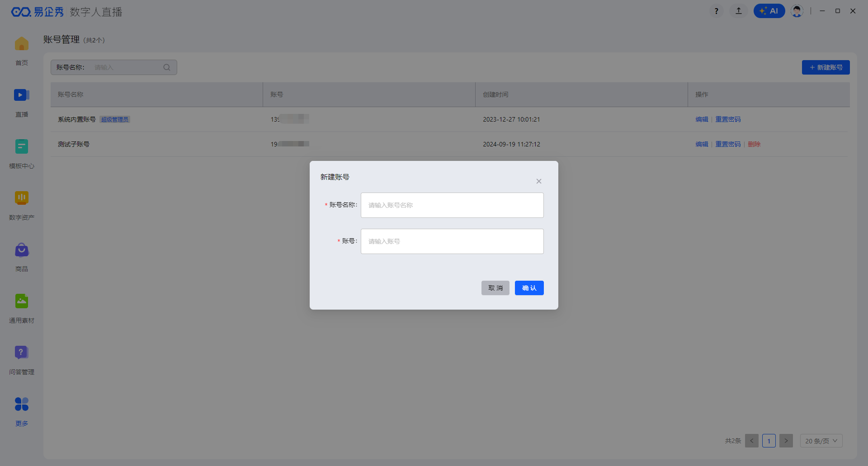Open 通用素材 general materials
The height and width of the screenshot is (466, 868).
tap(21, 301)
